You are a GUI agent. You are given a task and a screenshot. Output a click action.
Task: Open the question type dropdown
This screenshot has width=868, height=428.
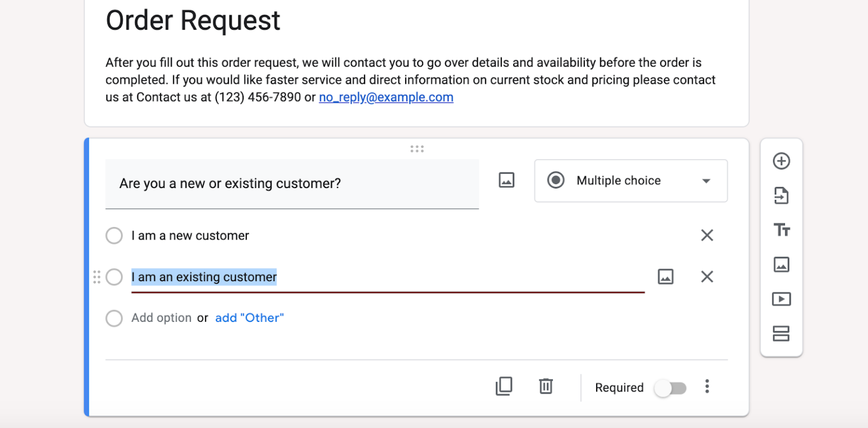point(631,180)
